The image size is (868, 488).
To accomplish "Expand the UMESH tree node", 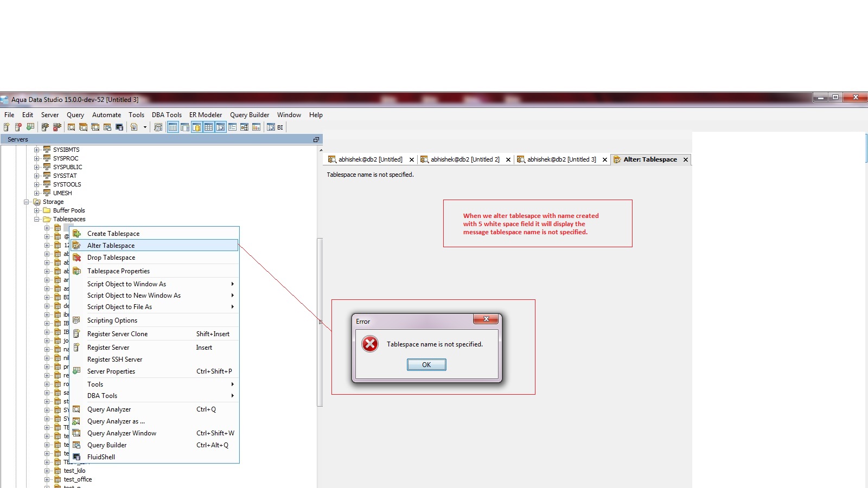I will pyautogui.click(x=37, y=193).
